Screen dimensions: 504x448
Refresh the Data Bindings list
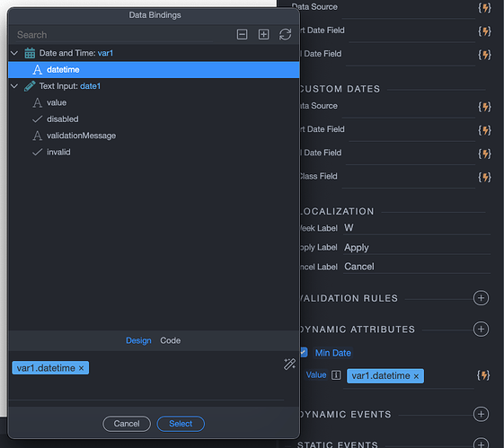coord(285,34)
